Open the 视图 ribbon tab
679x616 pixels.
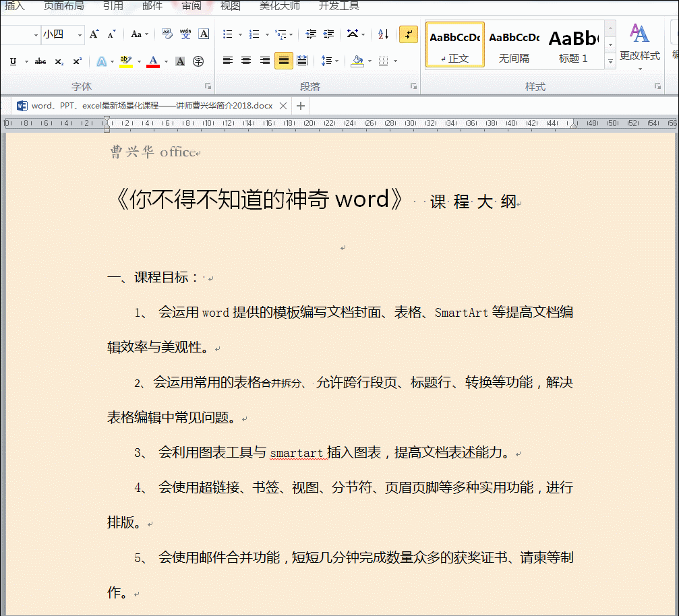(x=230, y=5)
